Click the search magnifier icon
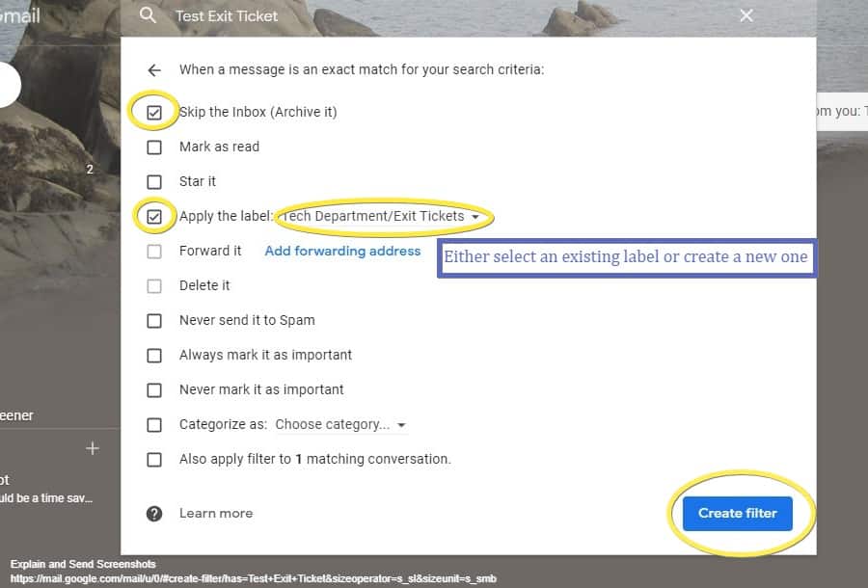Image resolution: width=868 pixels, height=588 pixels. (x=147, y=15)
